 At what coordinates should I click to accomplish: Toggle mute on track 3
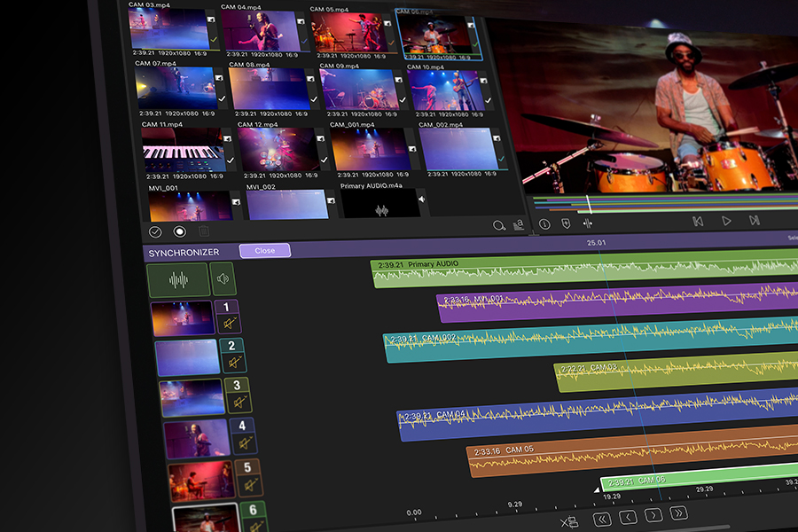[239, 403]
